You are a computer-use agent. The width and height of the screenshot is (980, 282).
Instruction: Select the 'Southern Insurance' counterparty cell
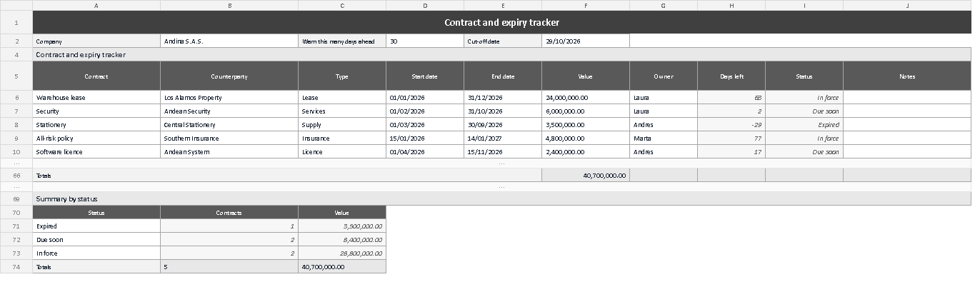(x=229, y=138)
